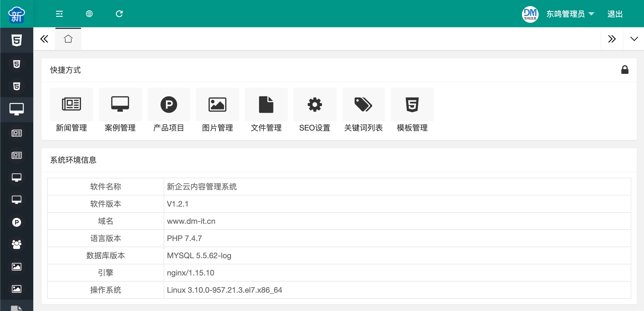
Task: Click the DM avatar image
Action: (530, 14)
